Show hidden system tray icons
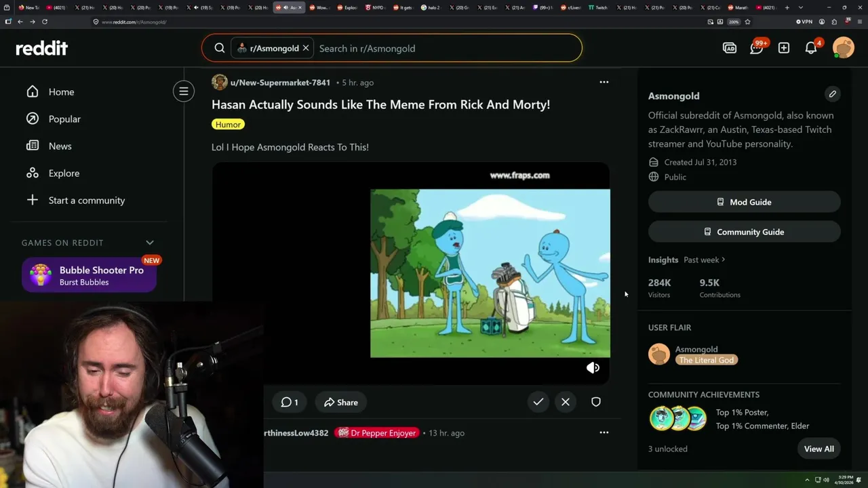The height and width of the screenshot is (488, 868). [807, 480]
